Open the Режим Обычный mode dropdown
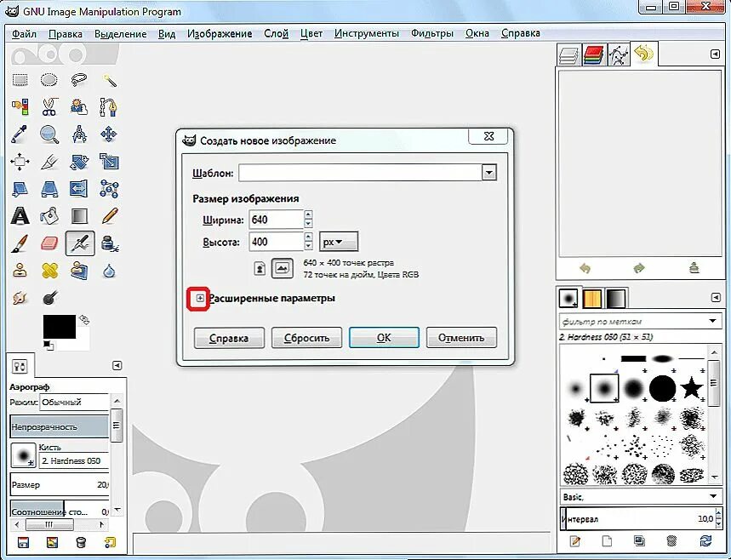This screenshot has width=731, height=560. [x=74, y=402]
